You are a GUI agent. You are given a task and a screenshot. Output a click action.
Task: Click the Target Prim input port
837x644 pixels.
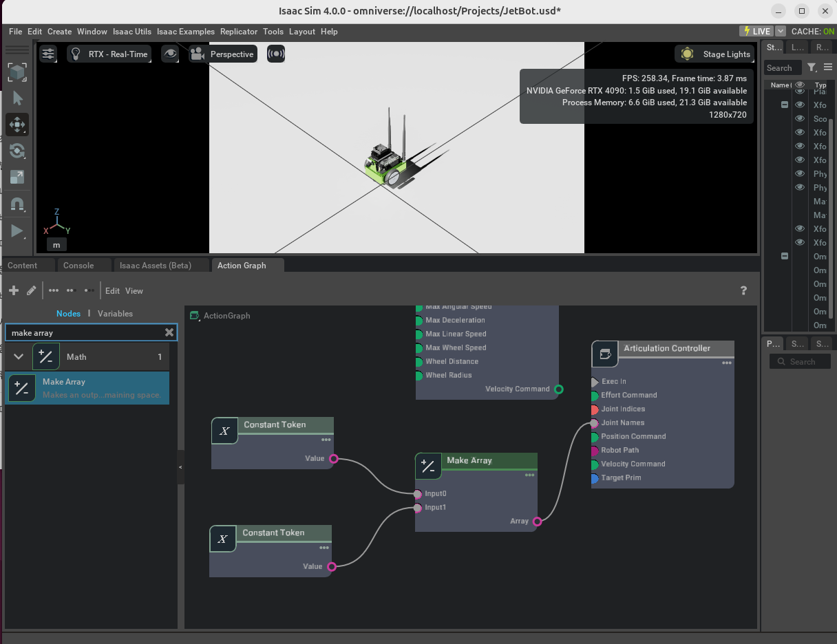click(594, 478)
